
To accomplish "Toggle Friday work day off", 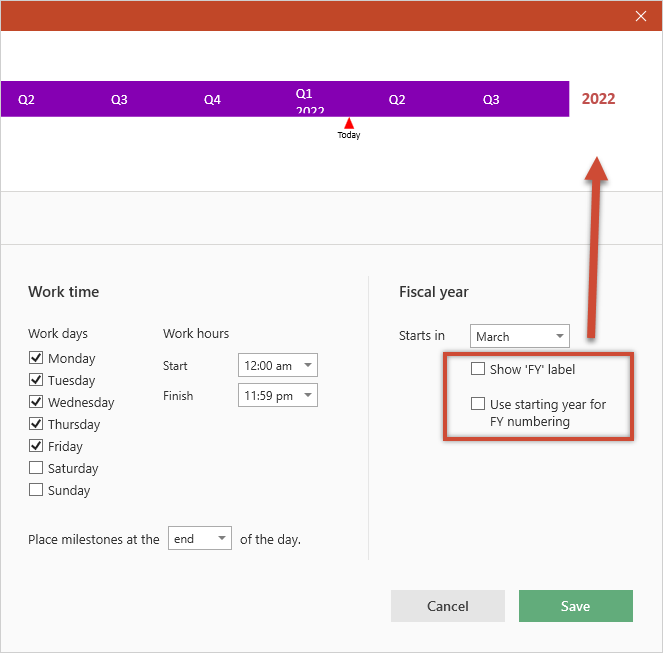I will click(36, 446).
